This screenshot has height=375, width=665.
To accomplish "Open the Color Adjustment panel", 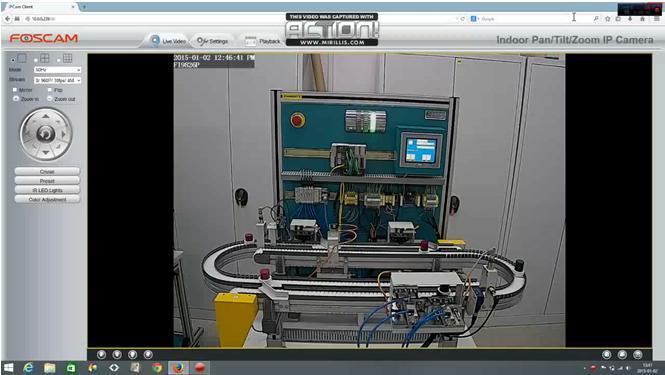I will coord(47,199).
